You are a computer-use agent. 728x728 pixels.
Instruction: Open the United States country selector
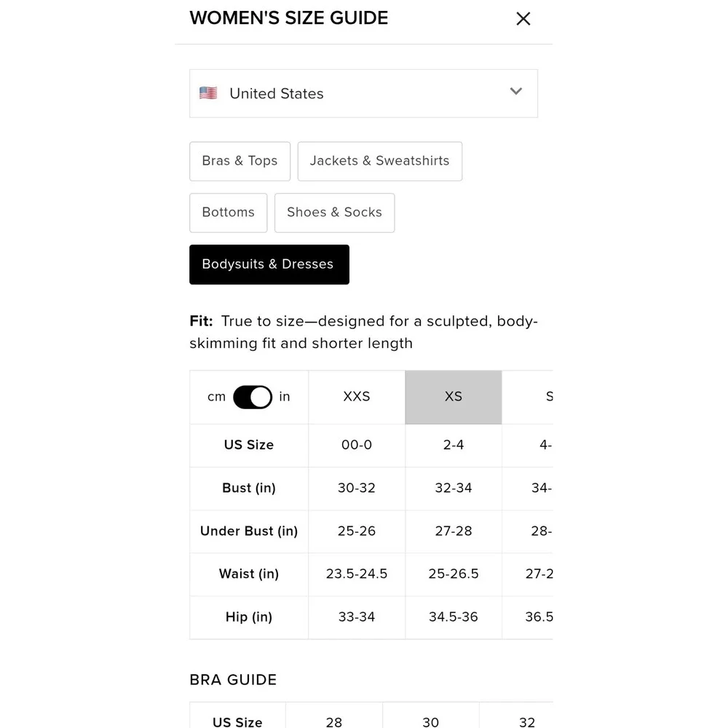(363, 93)
